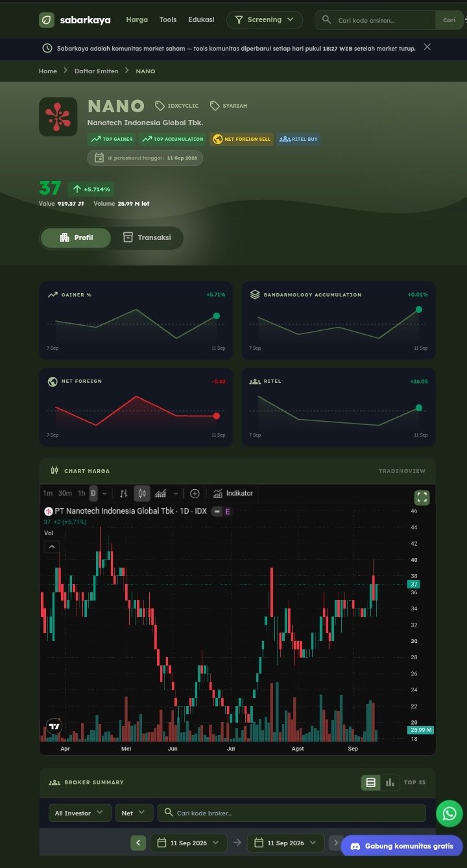The height and width of the screenshot is (868, 467).
Task: Click the Gainer % chart end point
Action: coord(216,316)
